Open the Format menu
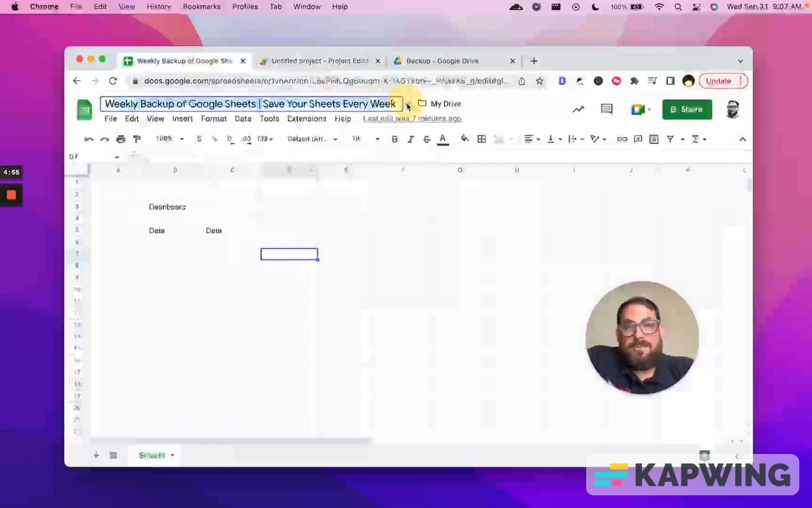This screenshot has width=812, height=508. (214, 119)
